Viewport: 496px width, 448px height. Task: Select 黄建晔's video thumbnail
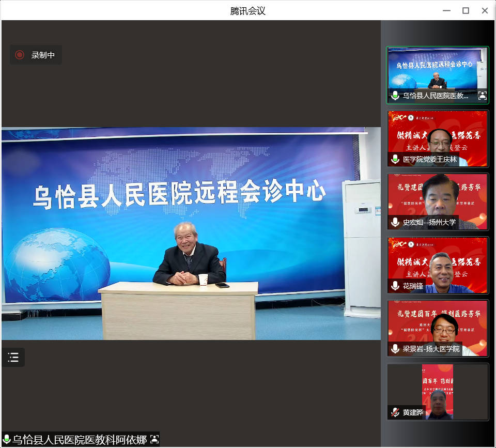click(438, 389)
